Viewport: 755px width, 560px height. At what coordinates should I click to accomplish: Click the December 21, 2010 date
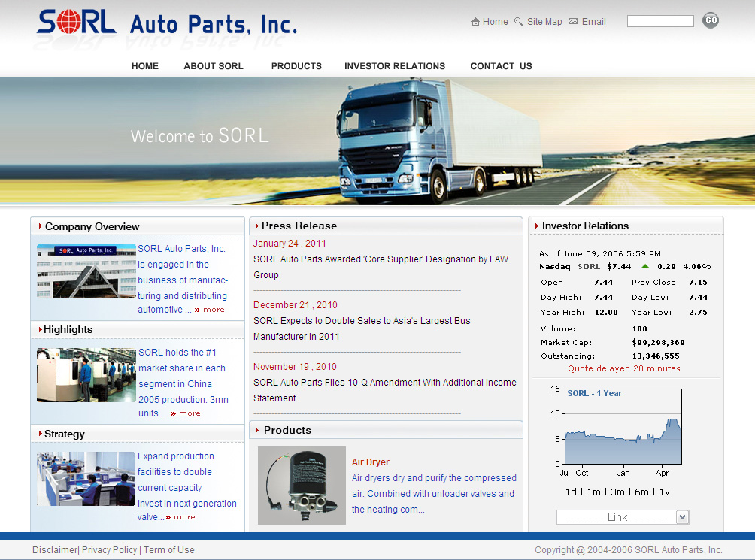pyautogui.click(x=296, y=305)
